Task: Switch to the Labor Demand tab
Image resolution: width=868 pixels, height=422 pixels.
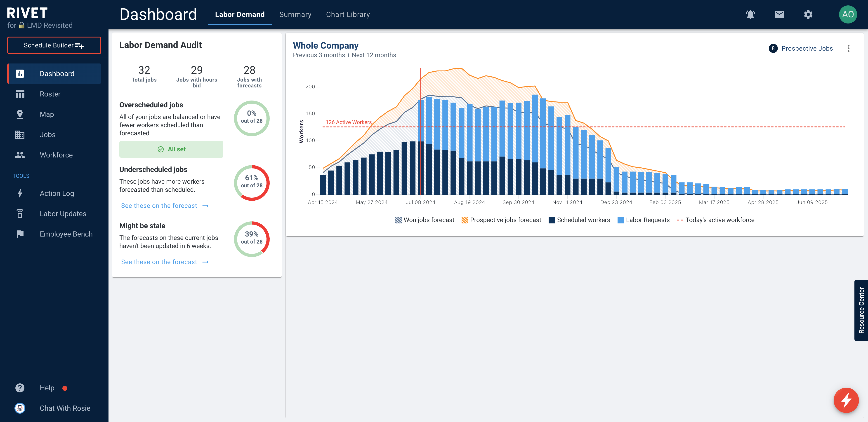Action: 240,14
